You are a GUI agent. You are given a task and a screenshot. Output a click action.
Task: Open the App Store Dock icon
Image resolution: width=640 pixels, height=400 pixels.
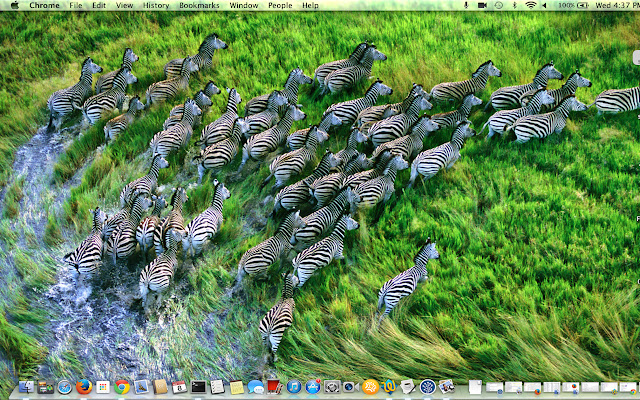point(313,387)
